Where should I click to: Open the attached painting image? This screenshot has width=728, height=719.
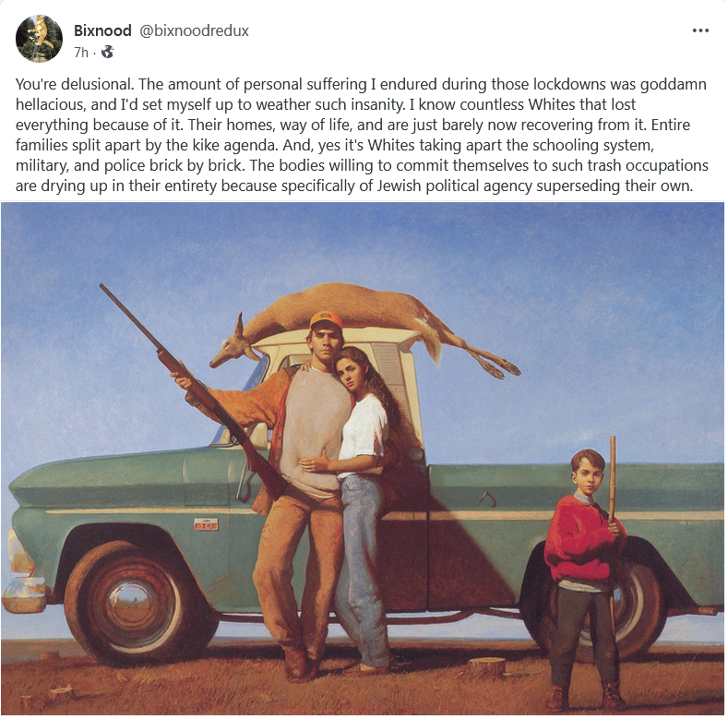pos(362,459)
